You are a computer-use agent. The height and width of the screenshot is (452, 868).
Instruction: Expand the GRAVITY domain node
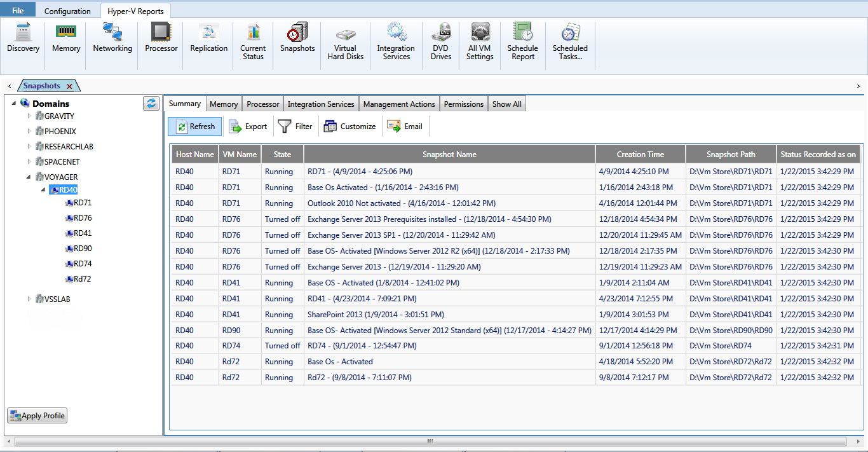point(29,116)
